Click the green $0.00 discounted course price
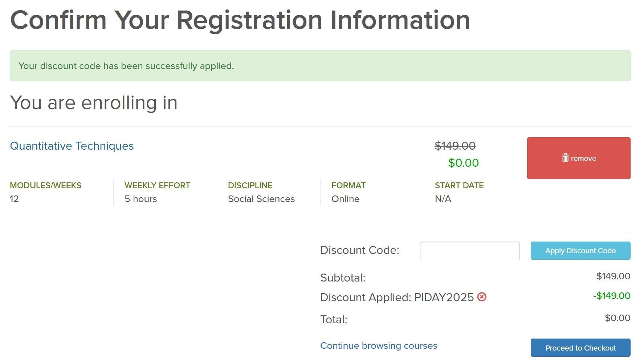 [x=463, y=163]
